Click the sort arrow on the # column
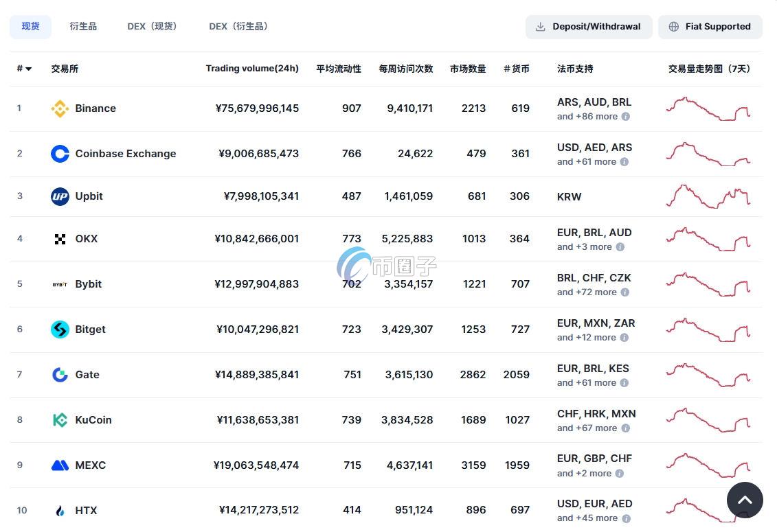The image size is (777, 532). click(27, 69)
